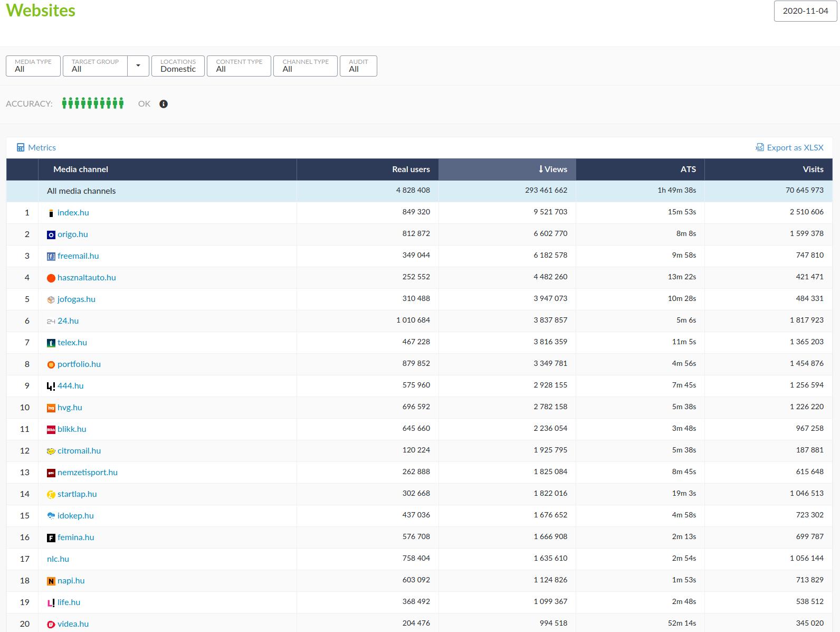This screenshot has height=632, width=840.
Task: Click the Metrics calculator icon
Action: click(x=21, y=148)
